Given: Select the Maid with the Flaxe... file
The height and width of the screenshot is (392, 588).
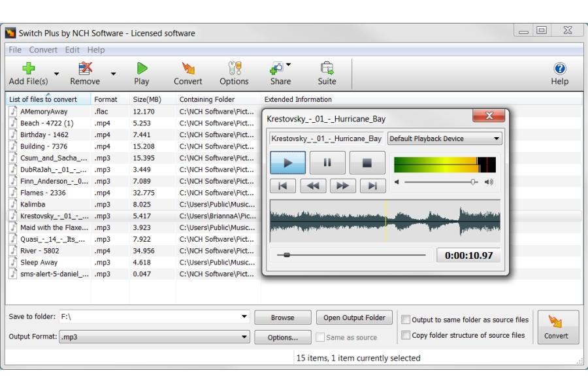Looking at the screenshot, I should pyautogui.click(x=54, y=228).
